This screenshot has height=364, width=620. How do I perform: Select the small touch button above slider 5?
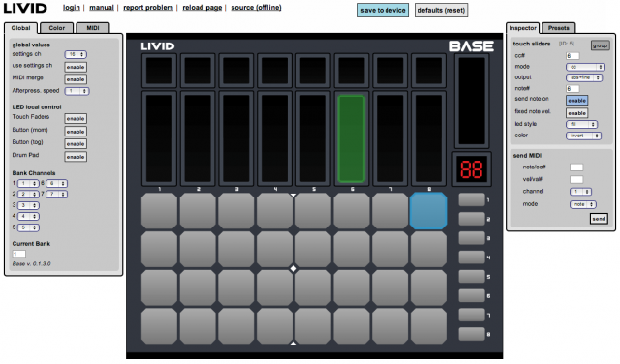pyautogui.click(x=313, y=71)
